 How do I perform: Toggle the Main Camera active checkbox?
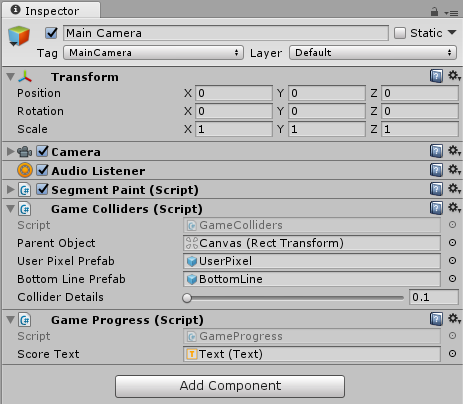pos(51,33)
